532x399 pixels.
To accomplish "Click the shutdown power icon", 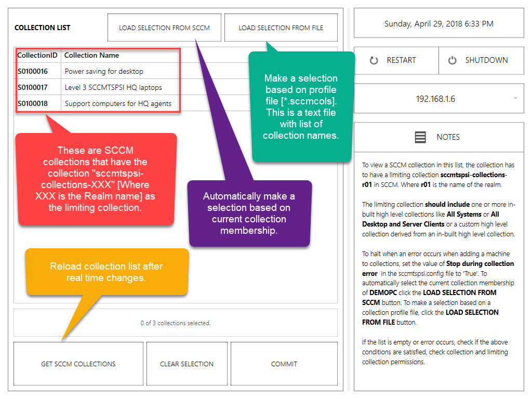I will [452, 60].
